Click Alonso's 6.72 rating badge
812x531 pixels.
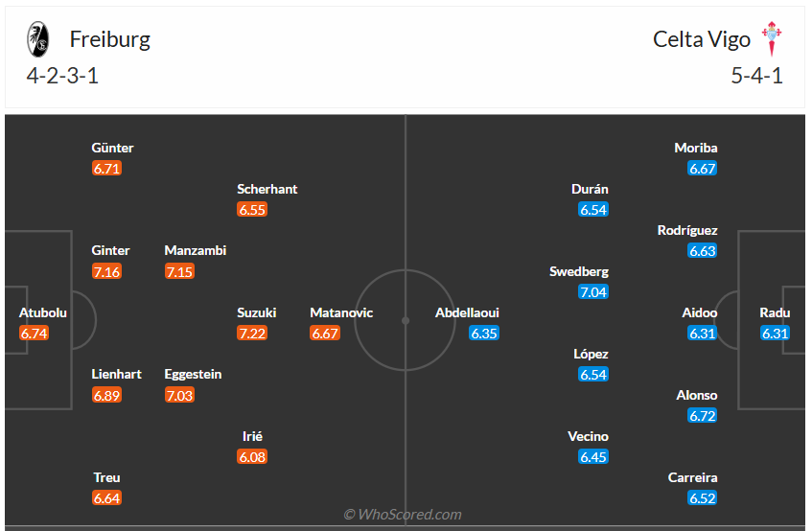(703, 416)
